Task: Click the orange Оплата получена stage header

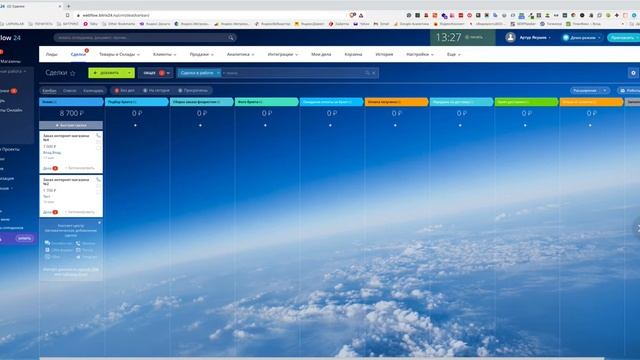Action: (396, 102)
